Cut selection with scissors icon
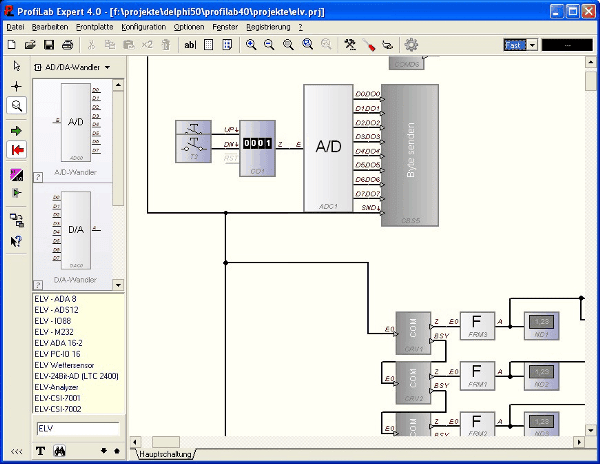The height and width of the screenshot is (464, 600). tap(91, 45)
